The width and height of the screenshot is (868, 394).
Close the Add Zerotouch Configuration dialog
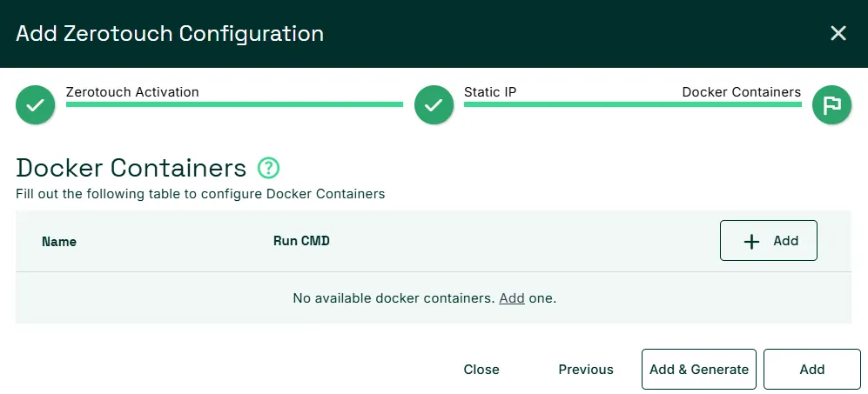(x=838, y=33)
